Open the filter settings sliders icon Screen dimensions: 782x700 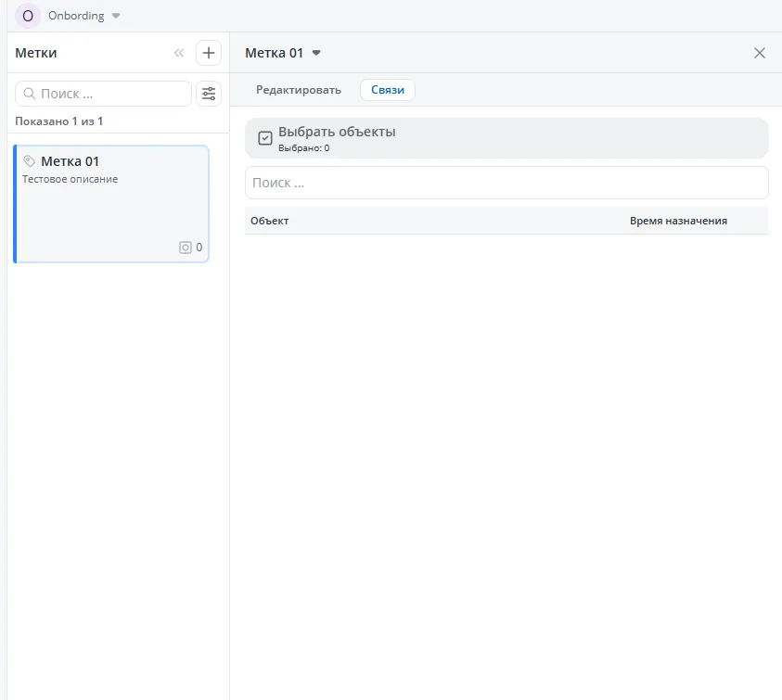pyautogui.click(x=209, y=94)
